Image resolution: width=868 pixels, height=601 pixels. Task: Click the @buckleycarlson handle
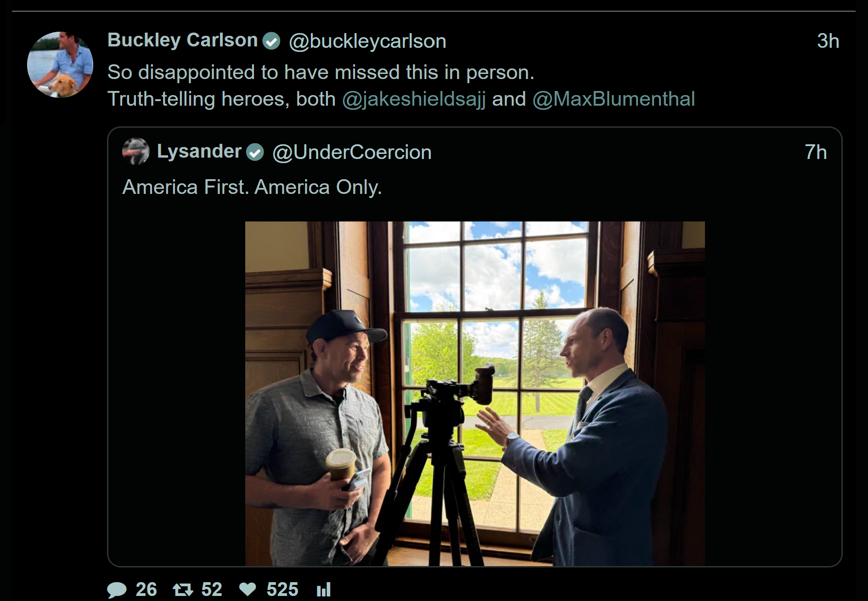[x=367, y=41]
